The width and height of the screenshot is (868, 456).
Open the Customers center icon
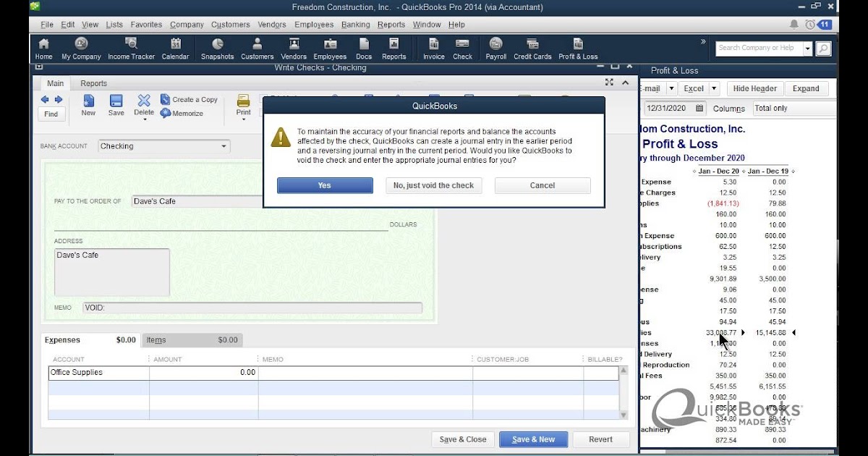point(257,48)
